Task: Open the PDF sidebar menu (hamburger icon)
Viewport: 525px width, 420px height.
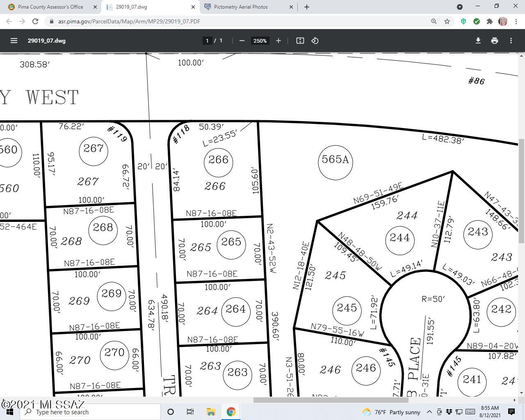Action: pyautogui.click(x=14, y=41)
